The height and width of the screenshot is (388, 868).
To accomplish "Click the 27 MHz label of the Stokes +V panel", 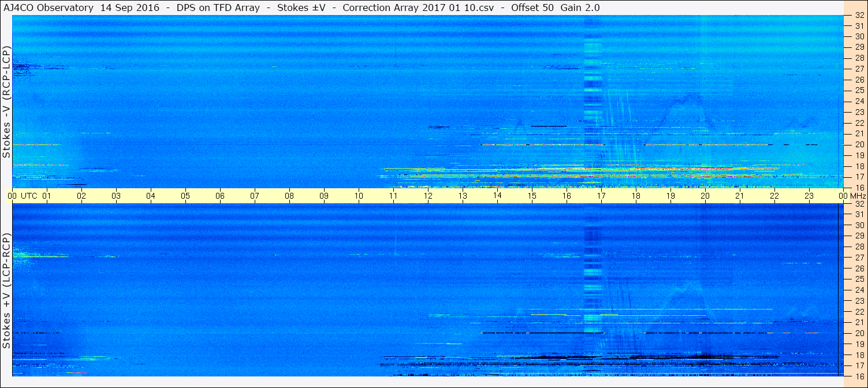I will [x=859, y=258].
